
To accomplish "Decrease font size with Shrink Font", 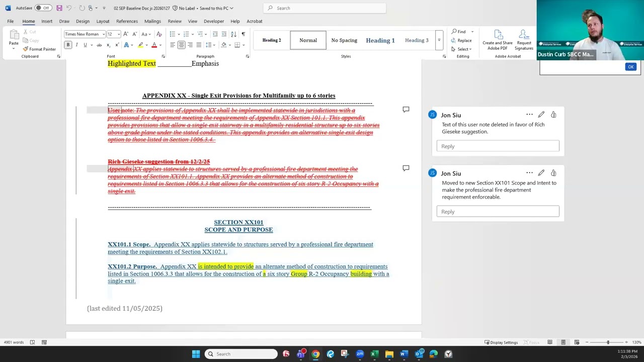I will pos(134,34).
